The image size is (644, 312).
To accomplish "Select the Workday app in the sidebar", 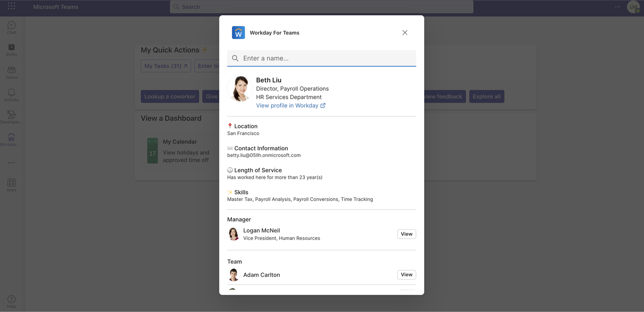I will coord(11,138).
